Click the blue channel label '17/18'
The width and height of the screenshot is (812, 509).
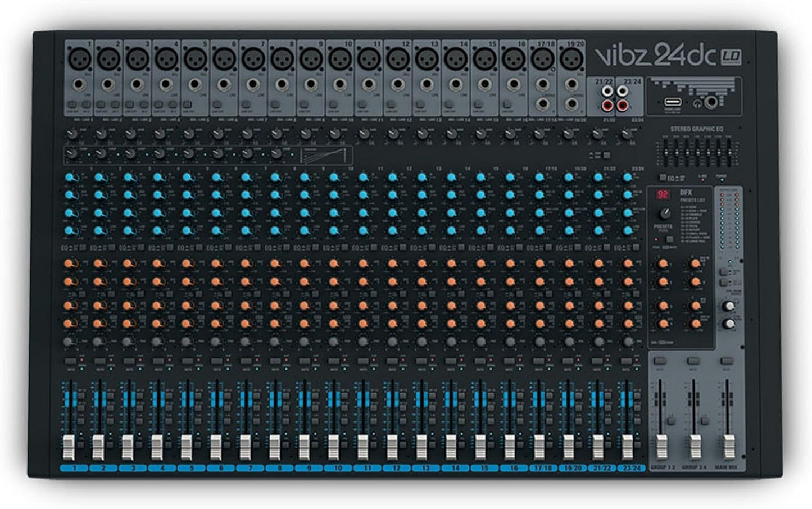coord(543,467)
